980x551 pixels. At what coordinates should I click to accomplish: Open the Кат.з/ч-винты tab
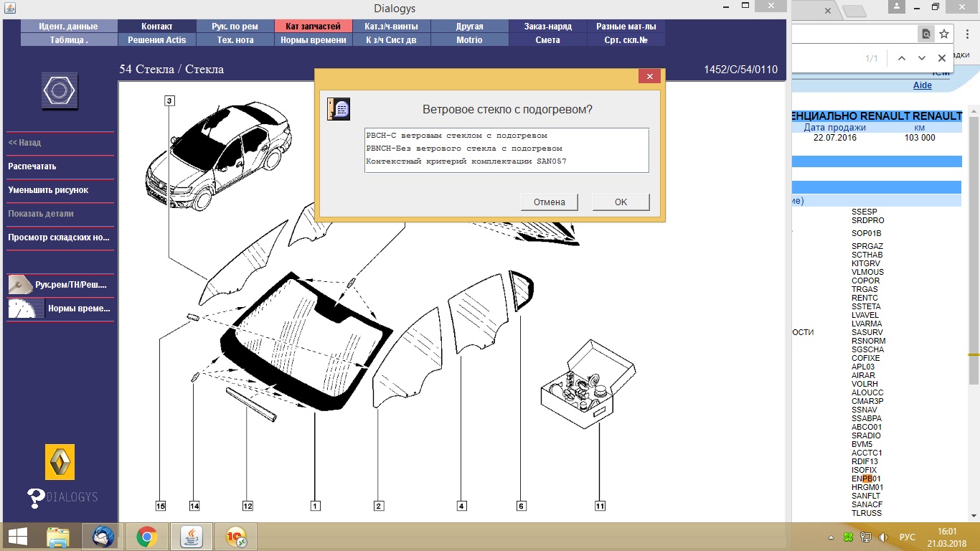click(391, 27)
